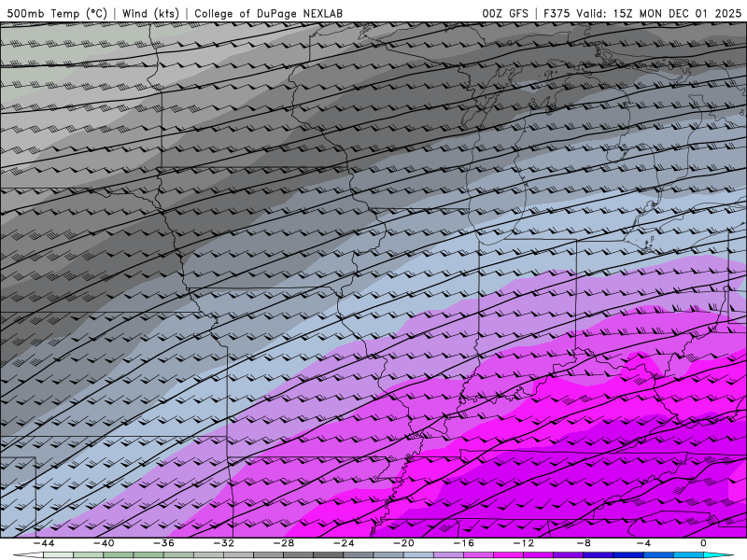Click the -16 colorbar label
Image resolution: width=747 pixels, height=560 pixels.
point(464,543)
